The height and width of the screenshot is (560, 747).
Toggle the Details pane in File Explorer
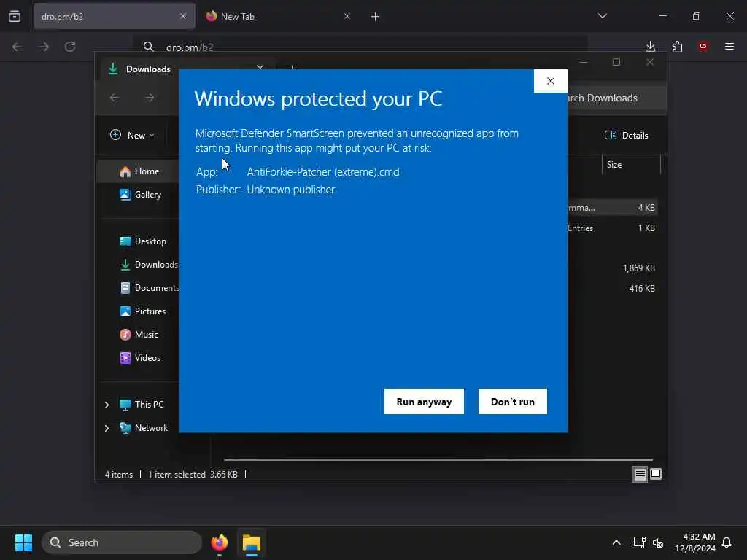coord(626,135)
